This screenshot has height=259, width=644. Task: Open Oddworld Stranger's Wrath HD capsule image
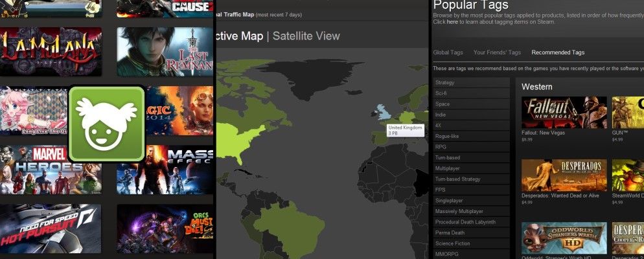pos(564,238)
